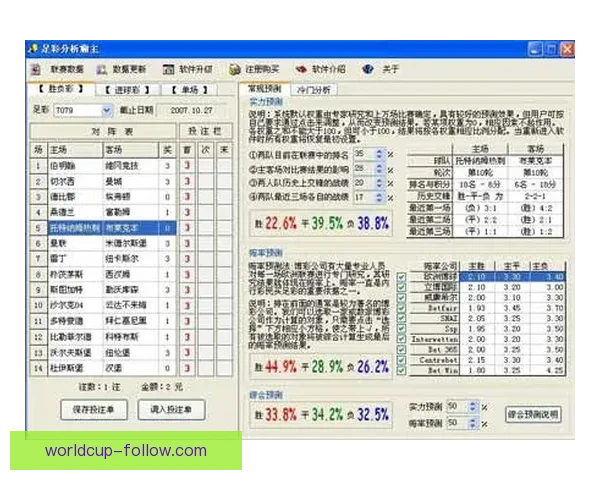Select match row 8 朴茨茅斯

click(x=103, y=274)
